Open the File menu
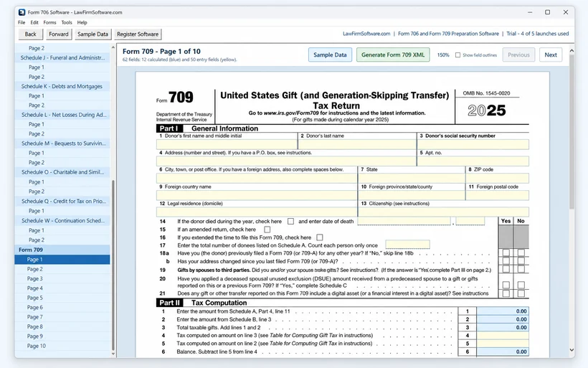Viewport: 588px width, 368px height. pos(22,22)
